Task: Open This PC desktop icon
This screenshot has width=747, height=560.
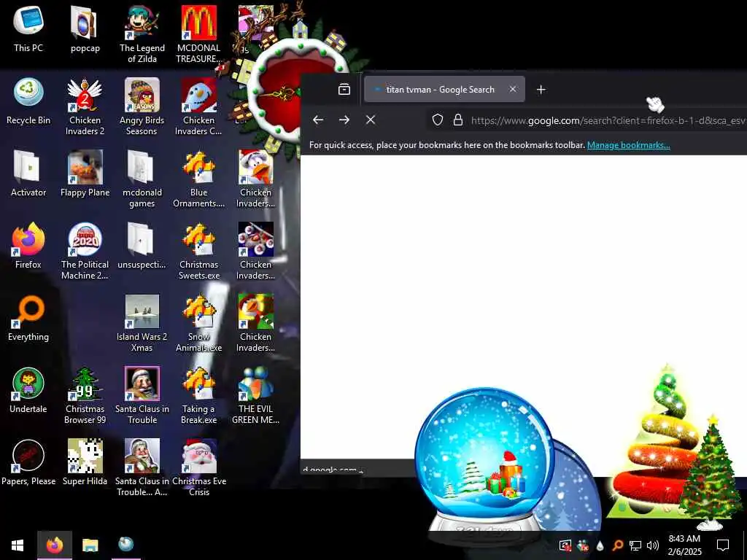Action: coord(28,28)
